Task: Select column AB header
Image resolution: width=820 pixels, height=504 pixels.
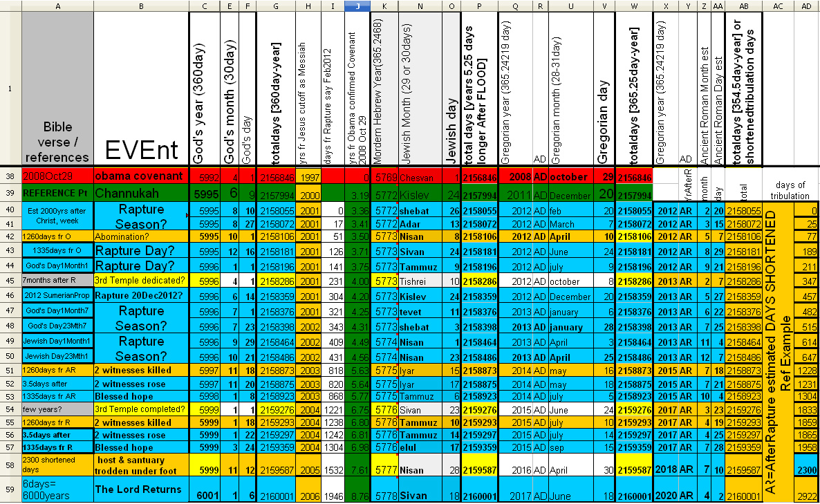Action: (744, 6)
